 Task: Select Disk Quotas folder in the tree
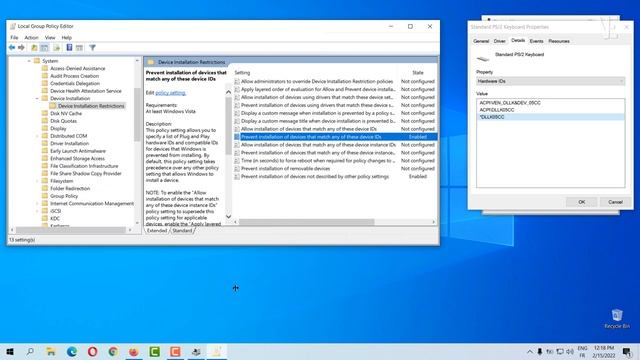[63, 121]
